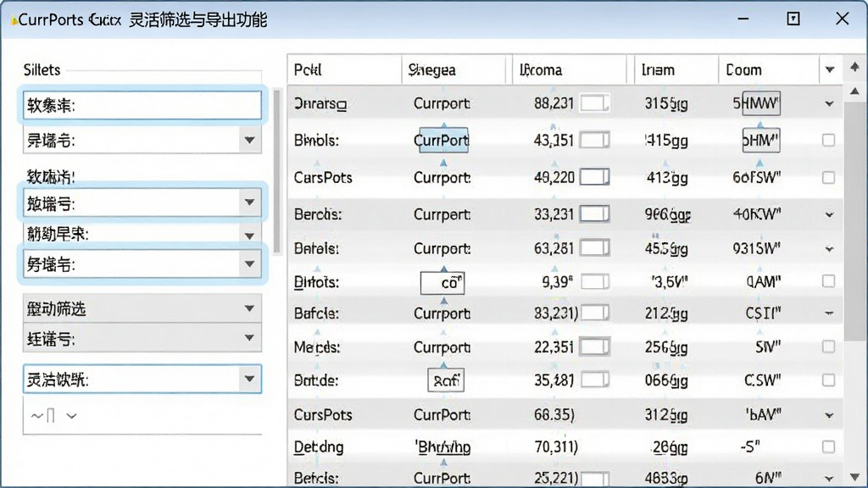
Task: Click the underlined Detdng row name
Action: click(319, 446)
